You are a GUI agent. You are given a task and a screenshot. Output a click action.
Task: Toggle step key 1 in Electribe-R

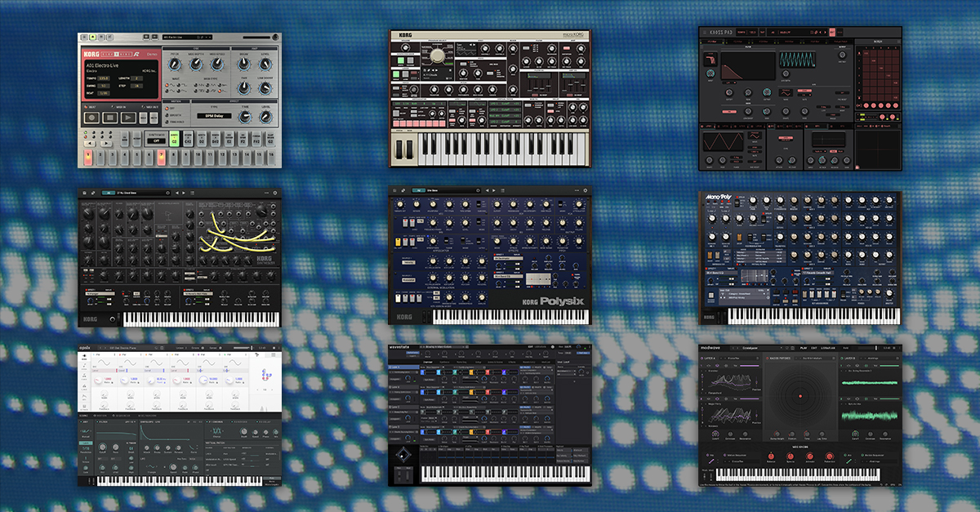[x=88, y=158]
